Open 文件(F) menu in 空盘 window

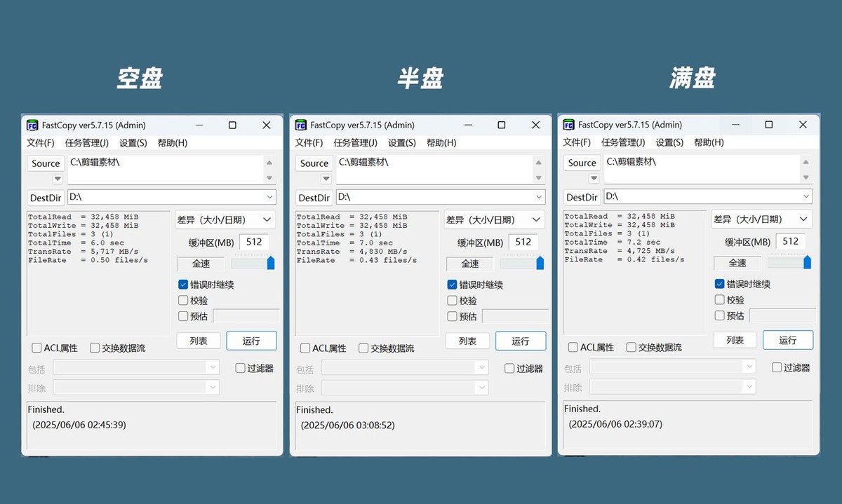(41, 143)
